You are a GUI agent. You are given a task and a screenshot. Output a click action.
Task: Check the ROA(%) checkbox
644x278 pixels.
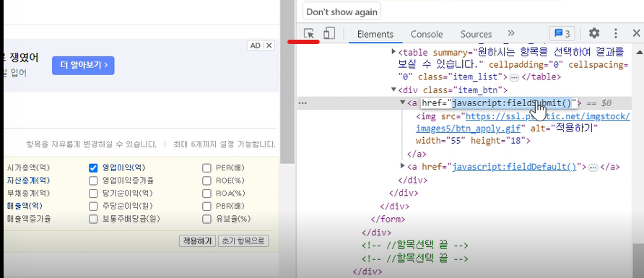click(206, 194)
